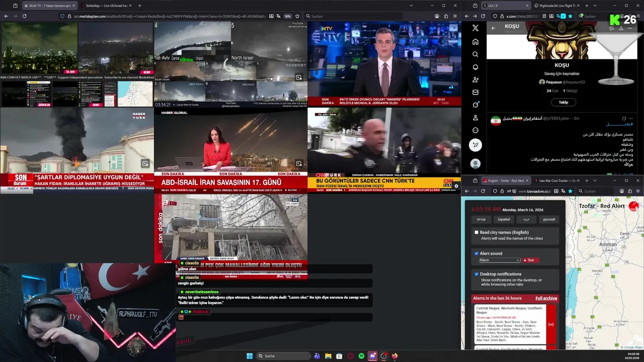Image resolution: width=644 pixels, height=362 pixels.
Task: Click expand icon on Tel-Aviv cams tile
Action: click(x=298, y=77)
